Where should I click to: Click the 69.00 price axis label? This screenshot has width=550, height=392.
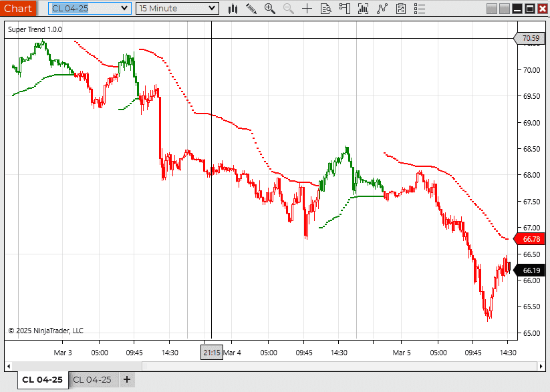[531, 123]
